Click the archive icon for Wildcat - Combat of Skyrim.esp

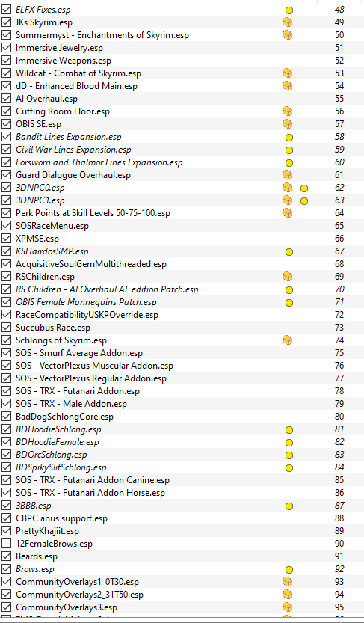coord(288,73)
